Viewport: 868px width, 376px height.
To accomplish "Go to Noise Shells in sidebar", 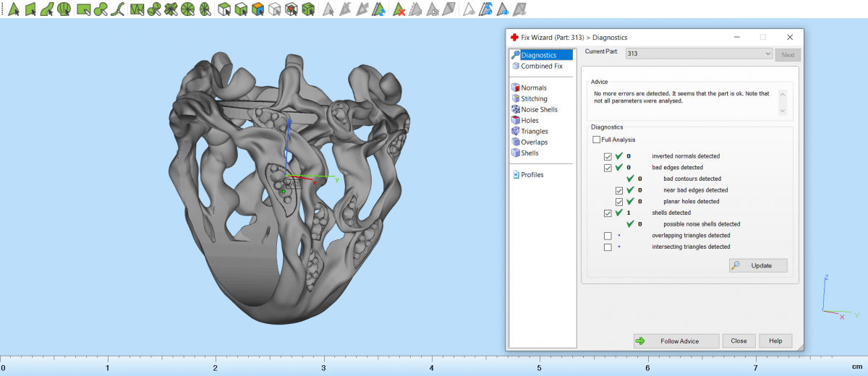I will pos(539,109).
